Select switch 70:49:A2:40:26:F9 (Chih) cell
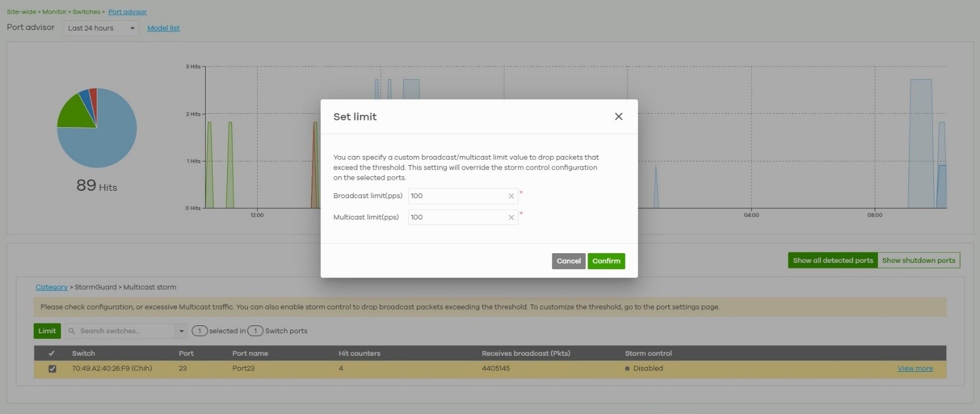This screenshot has width=980, height=414. tap(112, 369)
